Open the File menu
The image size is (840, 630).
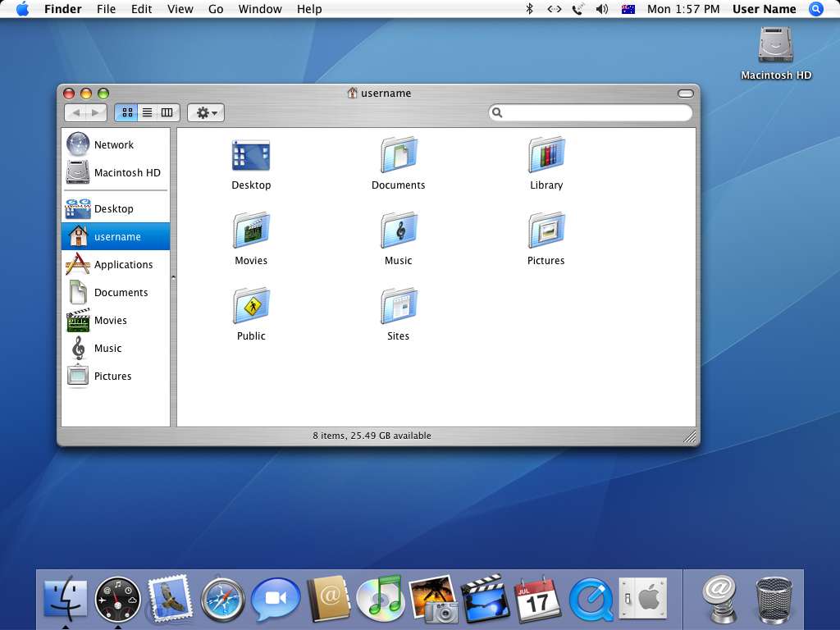pos(106,9)
